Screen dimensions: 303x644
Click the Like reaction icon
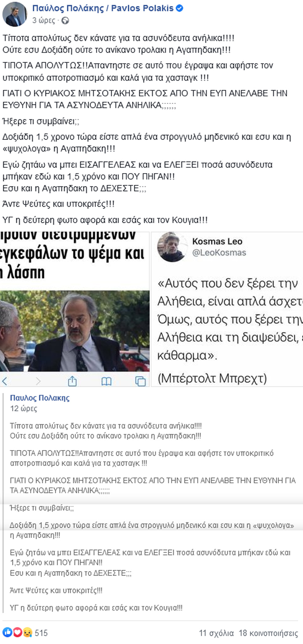[x=8, y=632]
